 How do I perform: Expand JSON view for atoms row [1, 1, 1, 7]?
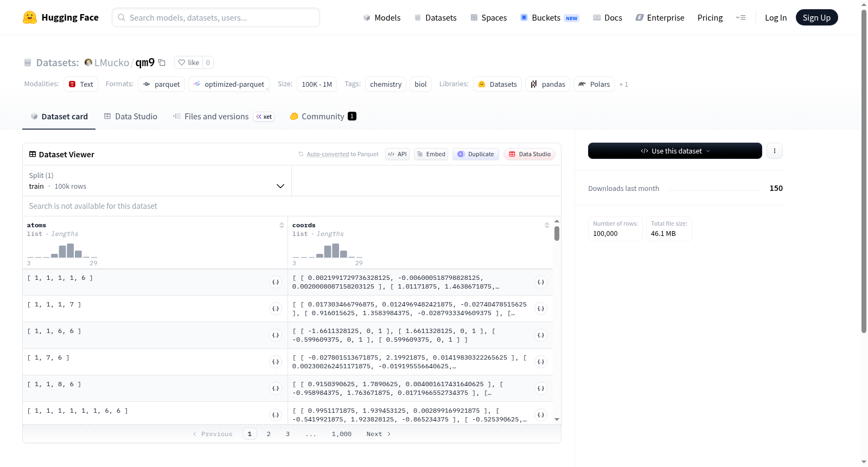(276, 309)
